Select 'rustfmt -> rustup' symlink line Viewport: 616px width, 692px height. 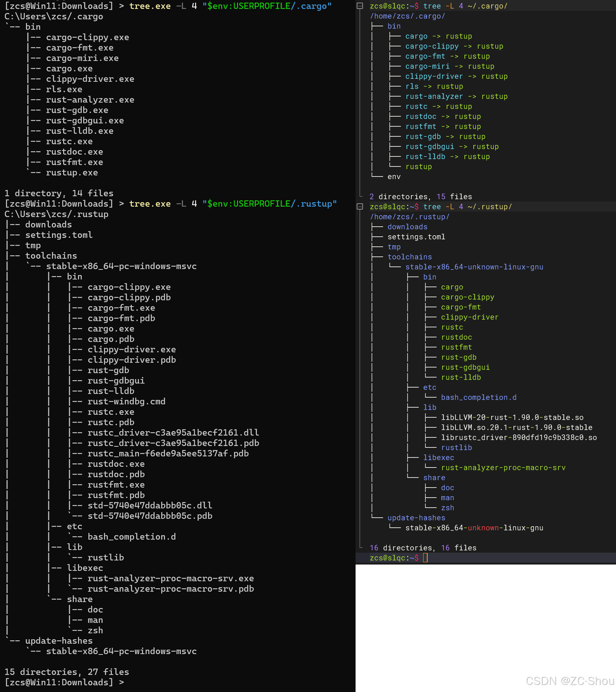(443, 126)
